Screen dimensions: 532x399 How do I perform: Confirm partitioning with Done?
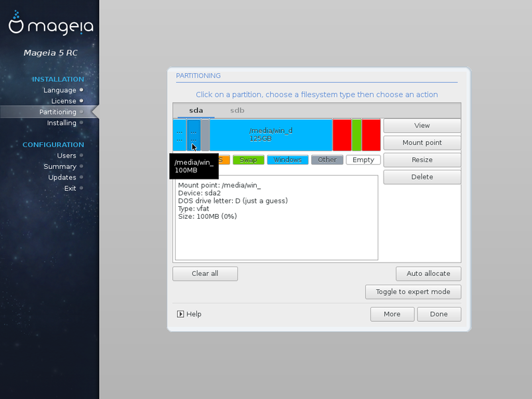(439, 314)
